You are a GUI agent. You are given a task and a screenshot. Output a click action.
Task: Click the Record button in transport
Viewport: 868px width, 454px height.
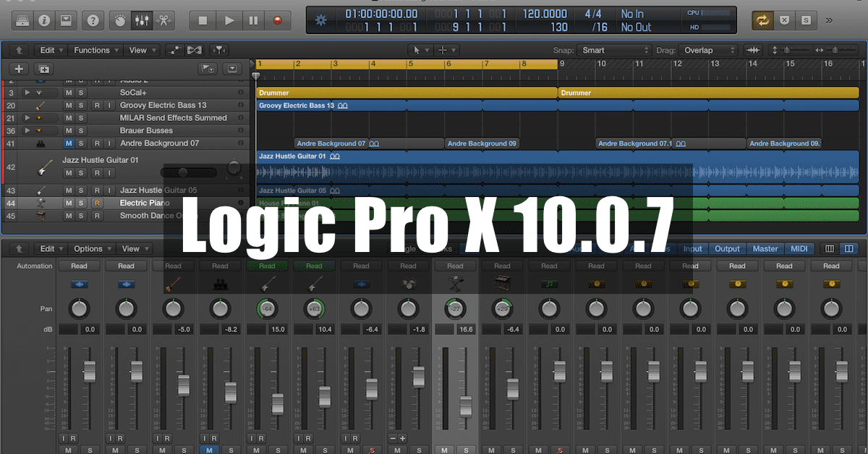tap(276, 20)
